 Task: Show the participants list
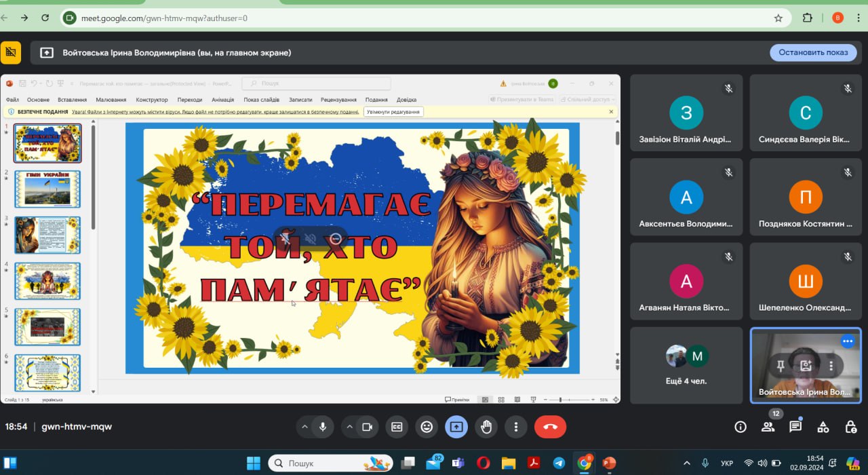768,427
